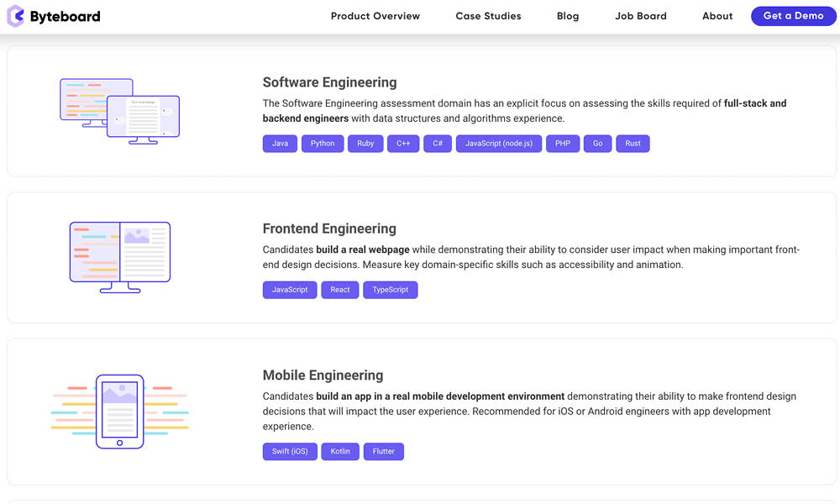Select the Swift (iOS) tag
This screenshot has height=504, width=840.
290,451
